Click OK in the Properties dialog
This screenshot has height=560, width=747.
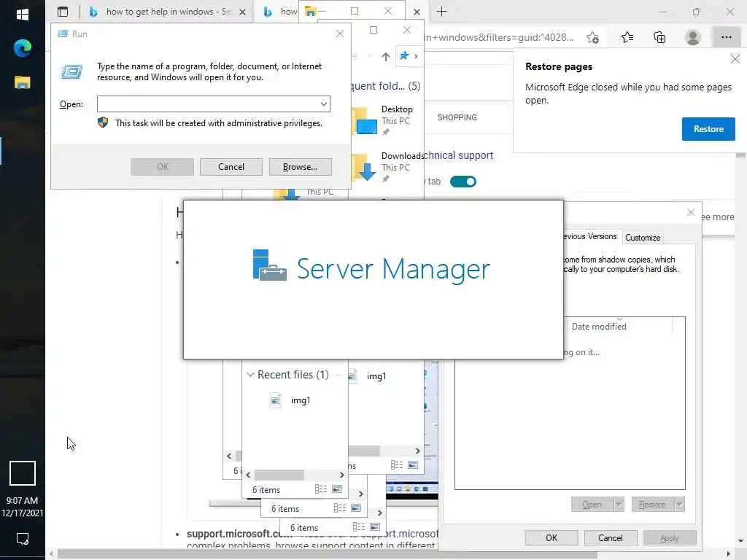(x=551, y=537)
